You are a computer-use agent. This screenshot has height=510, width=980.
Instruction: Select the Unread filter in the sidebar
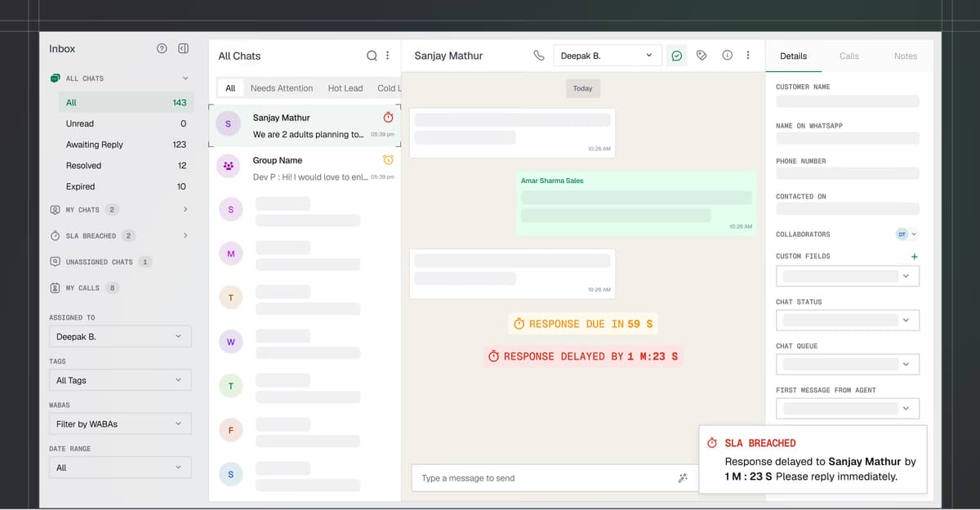click(126, 123)
